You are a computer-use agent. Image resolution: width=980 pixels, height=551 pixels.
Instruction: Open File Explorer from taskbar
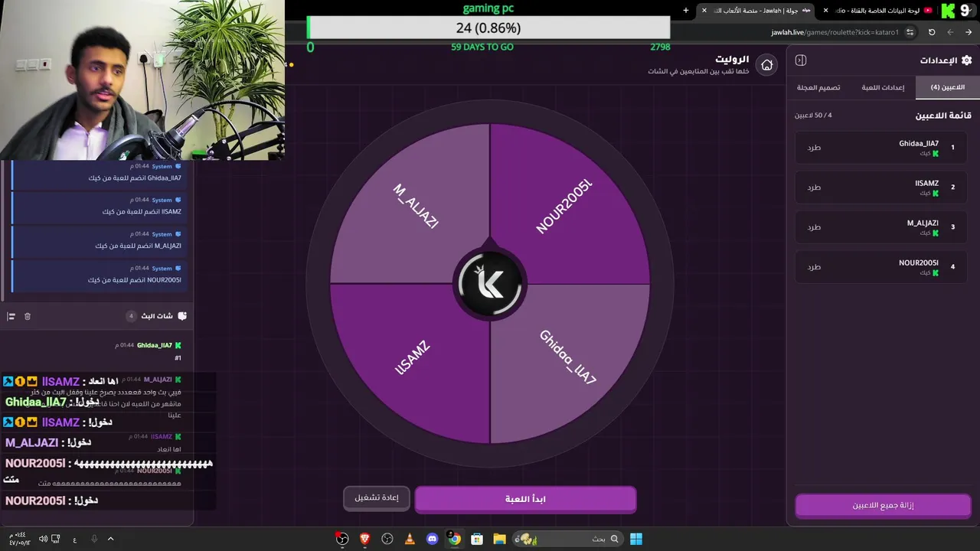[499, 539]
